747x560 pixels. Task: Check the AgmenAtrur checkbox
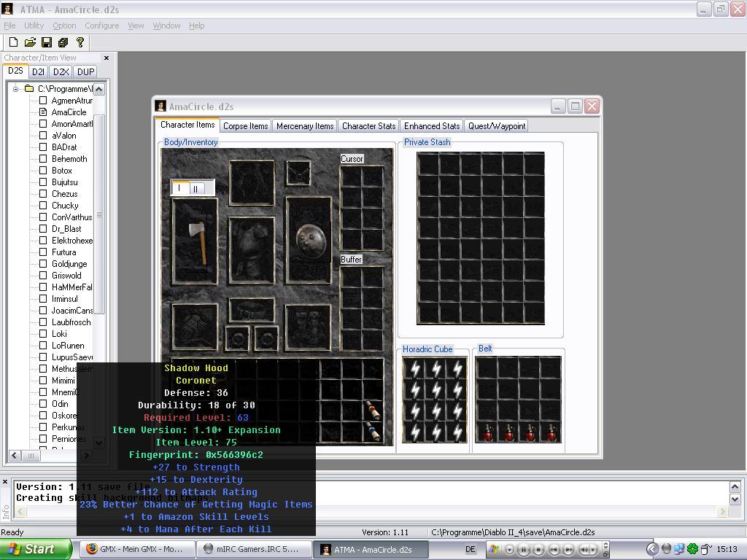[x=43, y=101]
